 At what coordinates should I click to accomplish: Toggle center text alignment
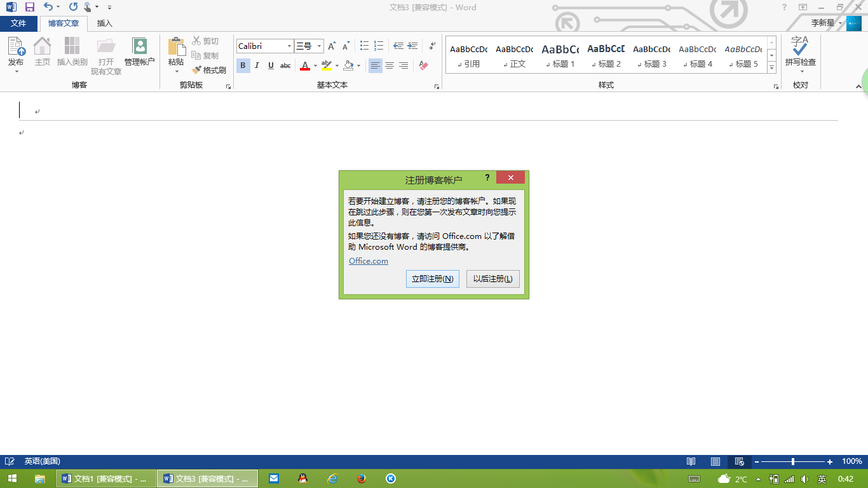pos(390,65)
